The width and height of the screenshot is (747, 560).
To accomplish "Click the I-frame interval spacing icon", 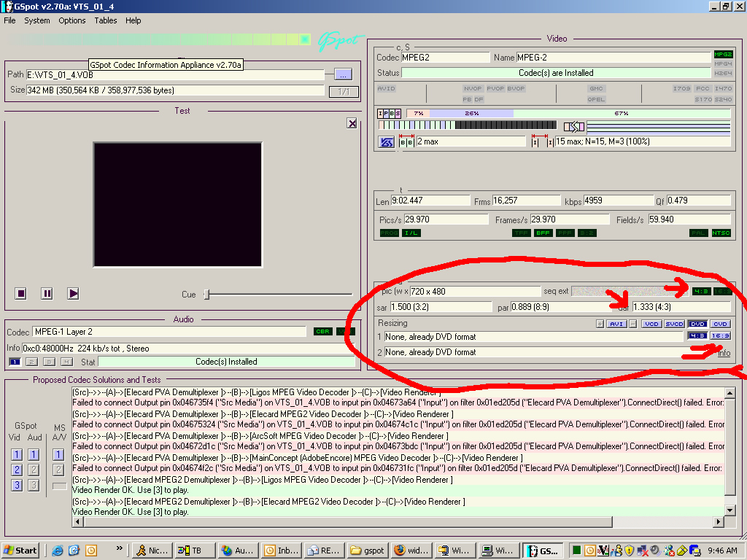I will [543, 141].
